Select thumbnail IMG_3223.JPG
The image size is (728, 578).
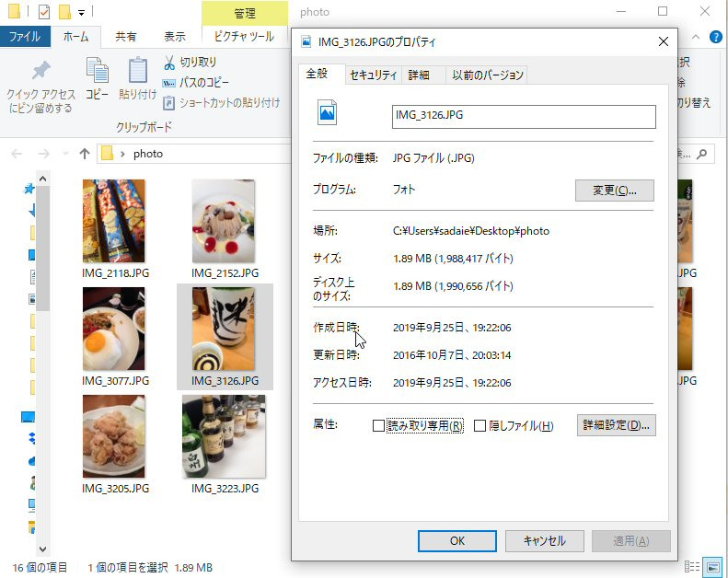coord(224,436)
